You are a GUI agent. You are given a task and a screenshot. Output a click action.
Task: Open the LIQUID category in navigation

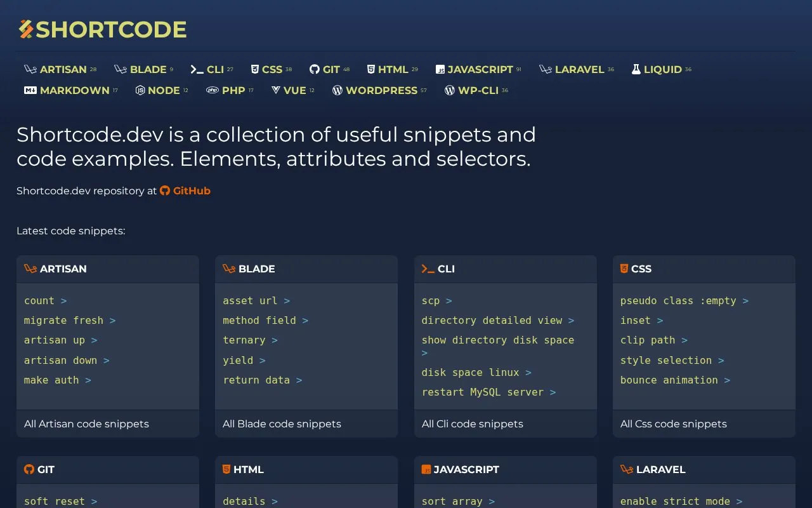click(662, 69)
